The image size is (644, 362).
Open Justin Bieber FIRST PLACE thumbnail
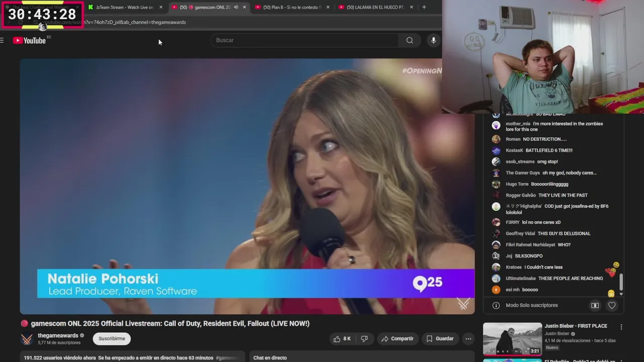512,339
